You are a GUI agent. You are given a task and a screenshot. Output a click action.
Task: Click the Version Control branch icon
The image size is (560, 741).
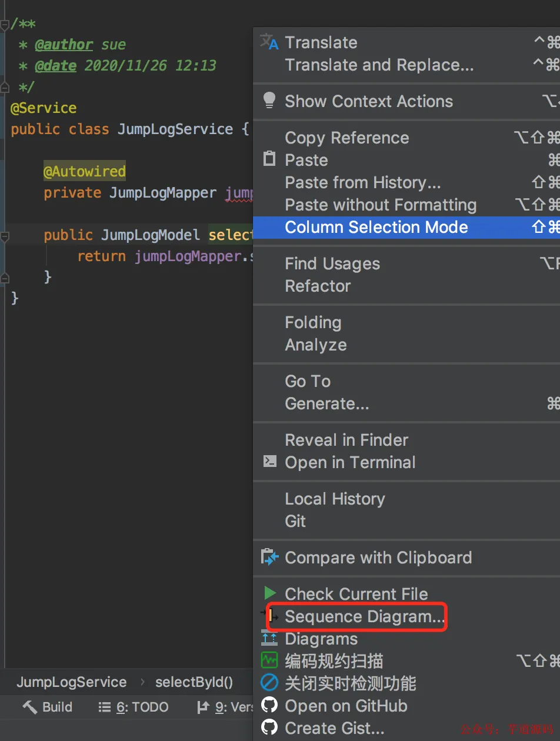203,707
